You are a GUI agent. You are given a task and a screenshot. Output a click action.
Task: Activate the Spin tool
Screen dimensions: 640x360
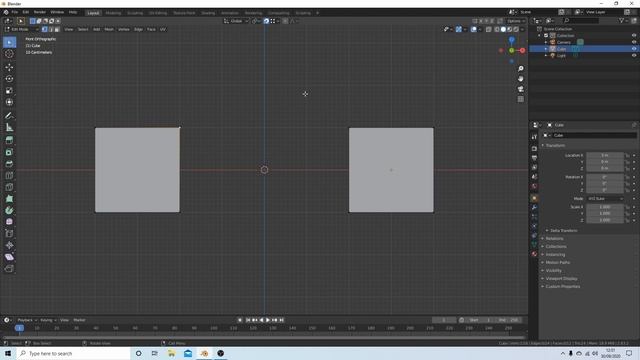pos(9,210)
